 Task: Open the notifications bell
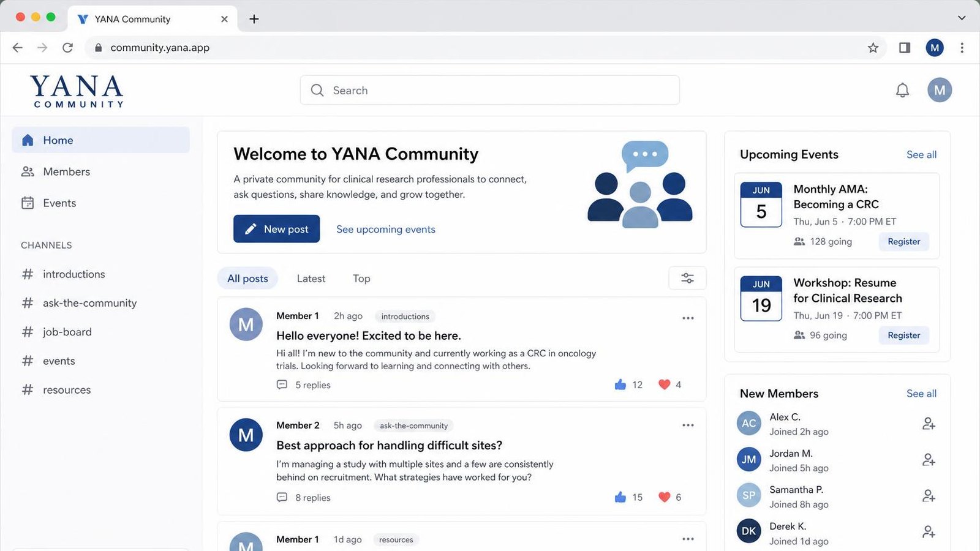point(902,91)
